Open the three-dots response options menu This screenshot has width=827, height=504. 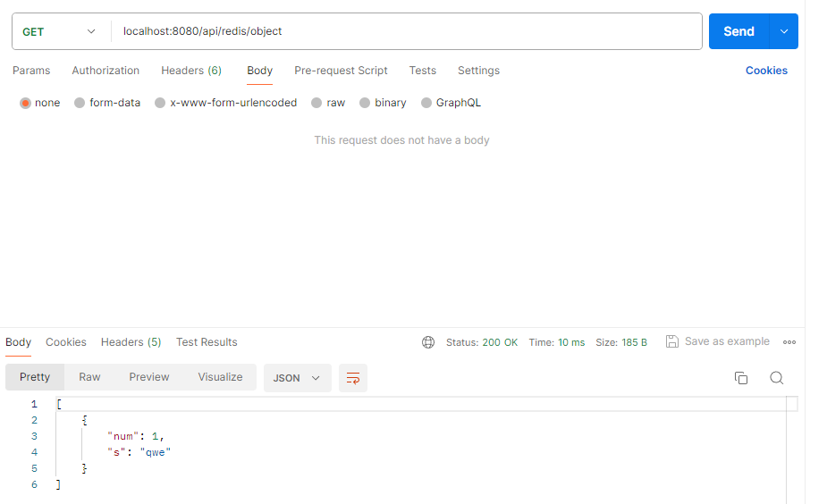click(x=789, y=342)
